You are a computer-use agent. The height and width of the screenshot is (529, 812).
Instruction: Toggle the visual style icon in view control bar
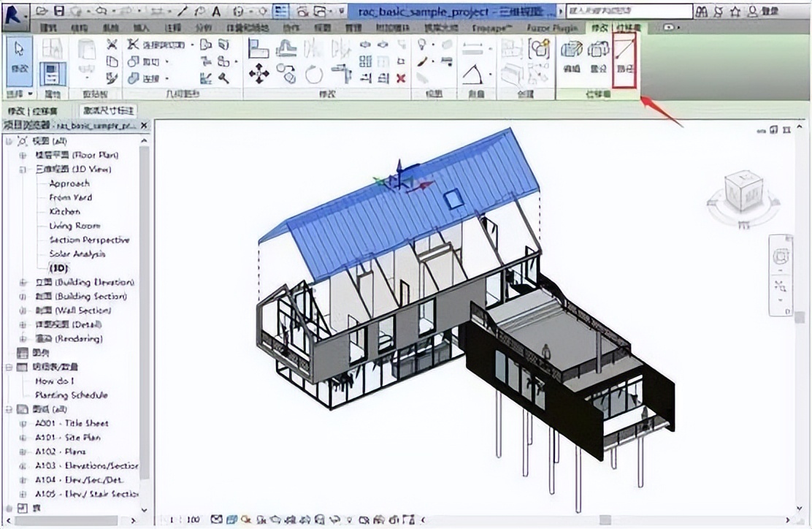point(231,520)
